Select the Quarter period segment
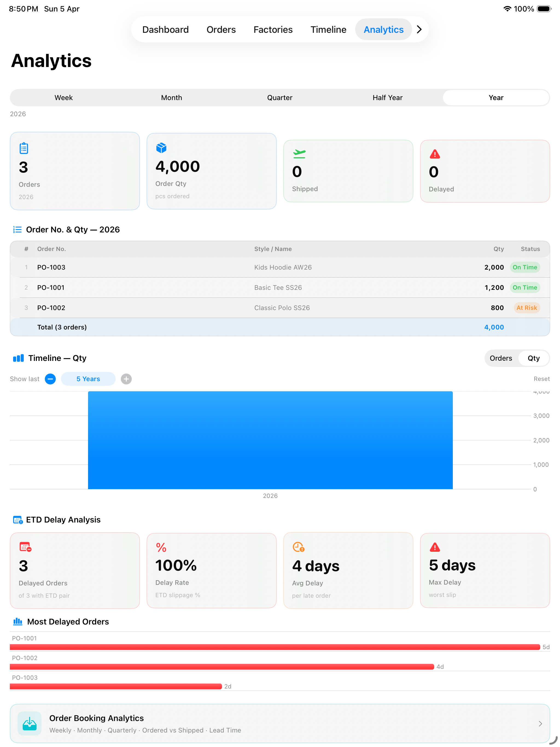 pos(280,98)
